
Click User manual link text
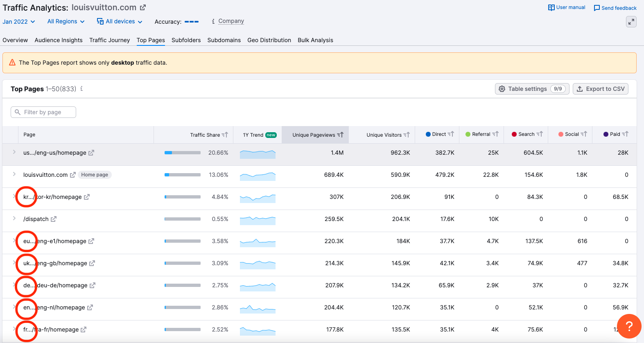pos(571,7)
